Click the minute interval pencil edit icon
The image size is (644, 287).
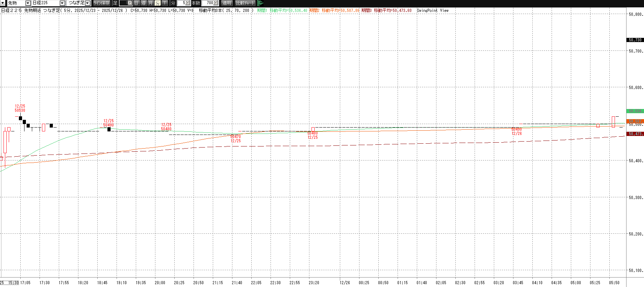[188, 3]
